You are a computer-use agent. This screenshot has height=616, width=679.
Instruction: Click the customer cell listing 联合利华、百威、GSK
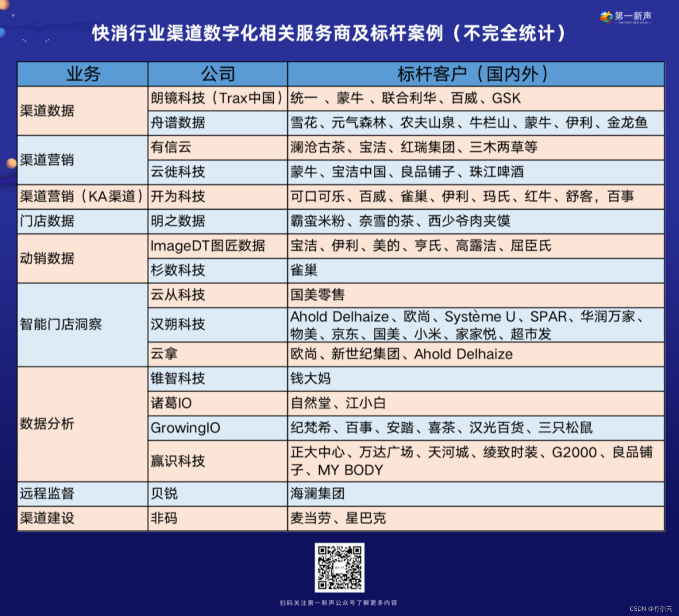pyautogui.click(x=476, y=98)
